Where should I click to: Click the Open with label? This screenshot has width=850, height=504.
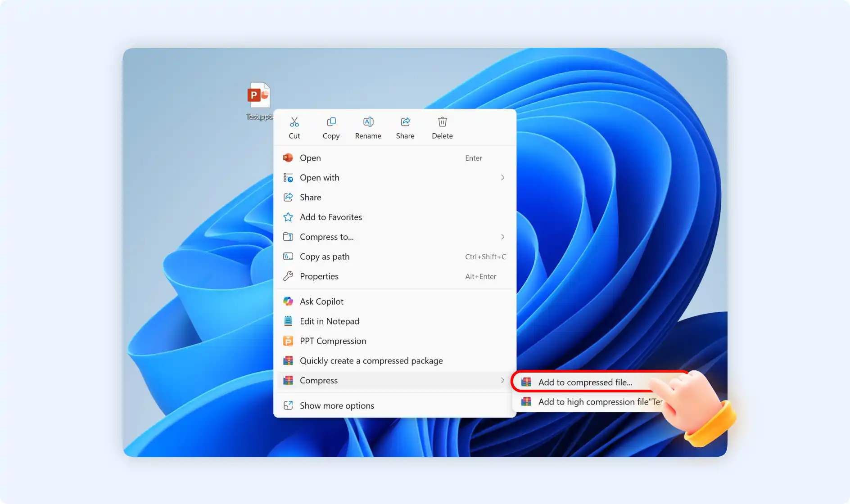[320, 178]
